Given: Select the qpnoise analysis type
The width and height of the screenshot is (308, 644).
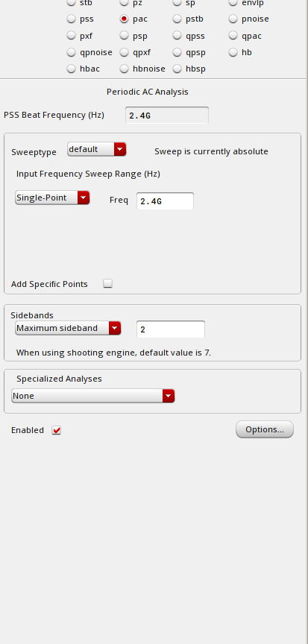Looking at the screenshot, I should [x=72, y=52].
